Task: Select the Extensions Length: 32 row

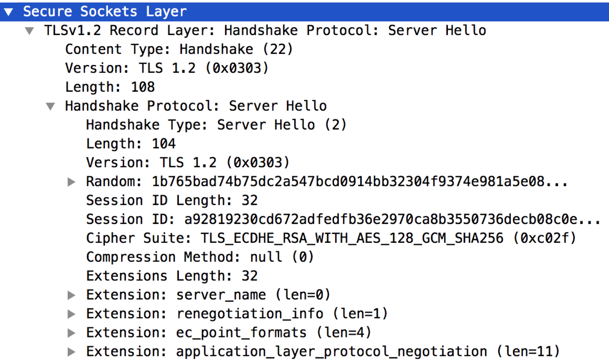Action: tap(172, 276)
